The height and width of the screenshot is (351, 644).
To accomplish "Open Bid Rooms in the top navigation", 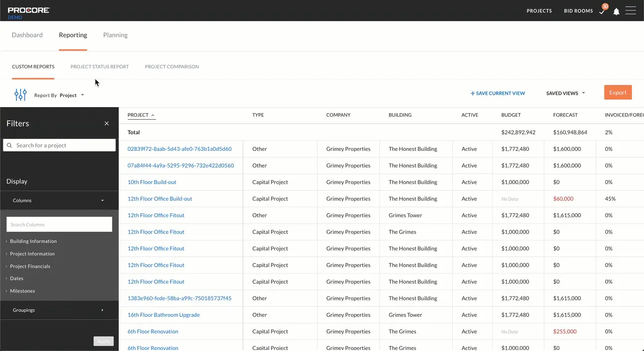I will [x=578, y=11].
